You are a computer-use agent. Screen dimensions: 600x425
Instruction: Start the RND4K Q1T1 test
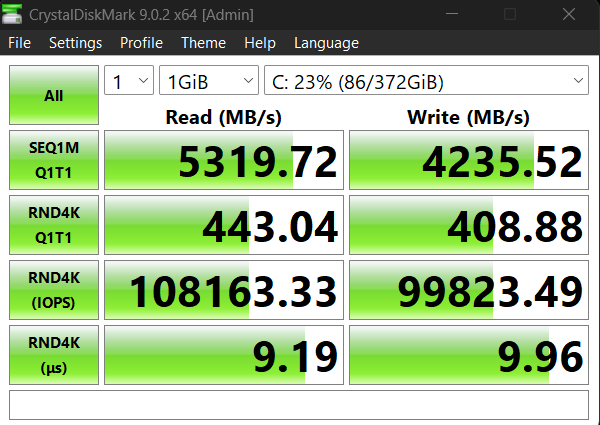coord(54,225)
